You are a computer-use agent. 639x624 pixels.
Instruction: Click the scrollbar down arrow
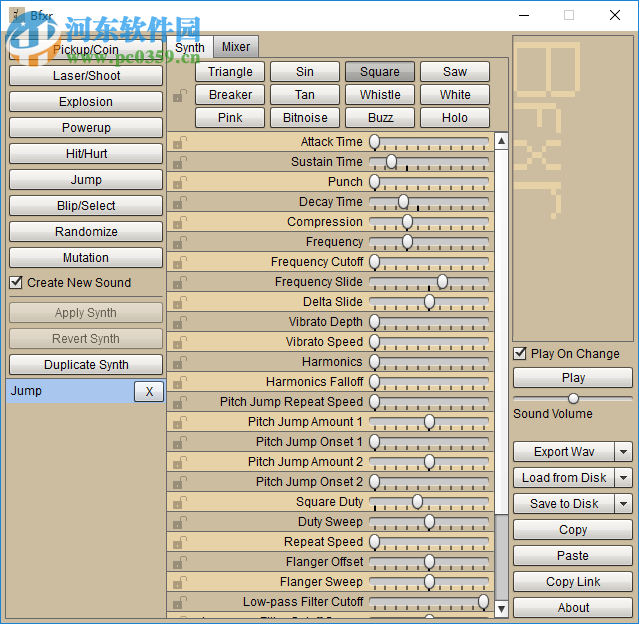[501, 609]
